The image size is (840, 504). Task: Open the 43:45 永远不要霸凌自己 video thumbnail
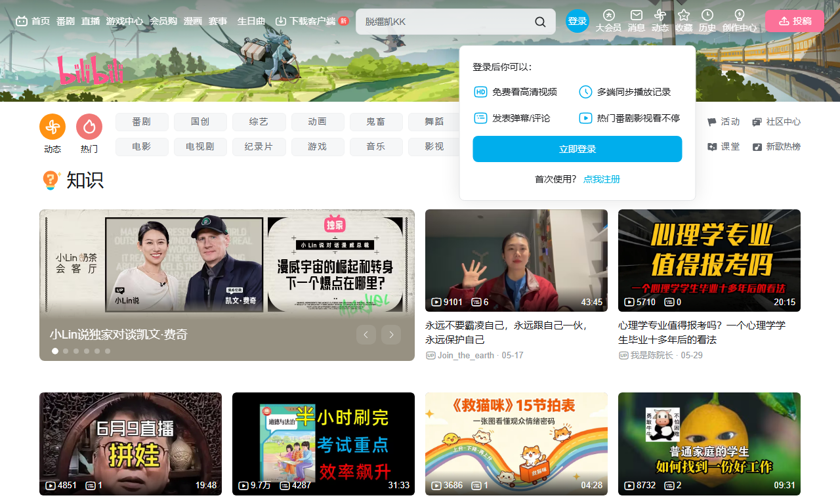pyautogui.click(x=516, y=261)
